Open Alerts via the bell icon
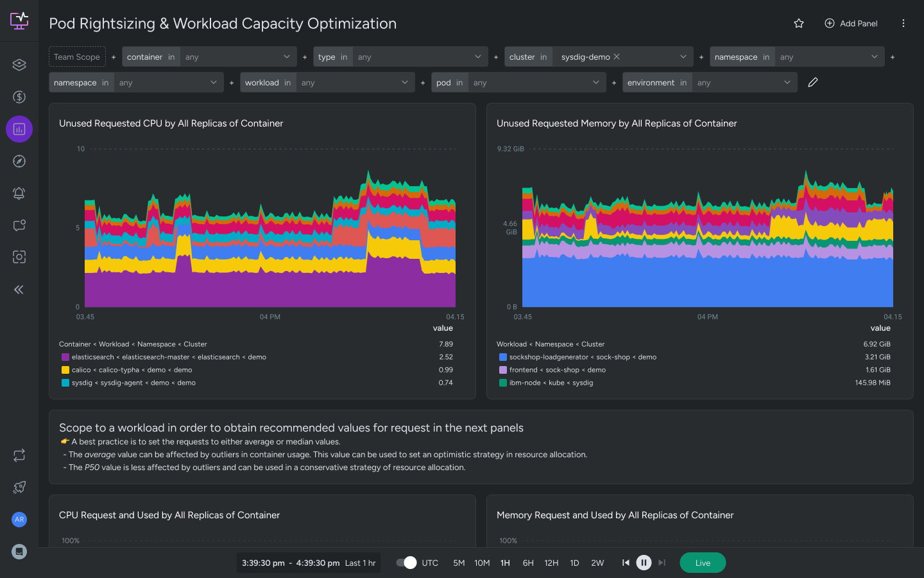Viewport: 924px width, 578px height. [19, 193]
